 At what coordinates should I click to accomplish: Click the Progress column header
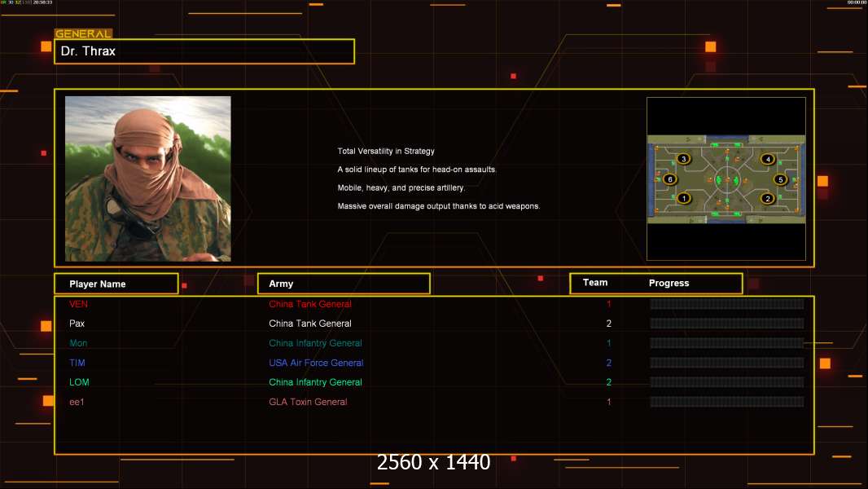[x=669, y=283]
